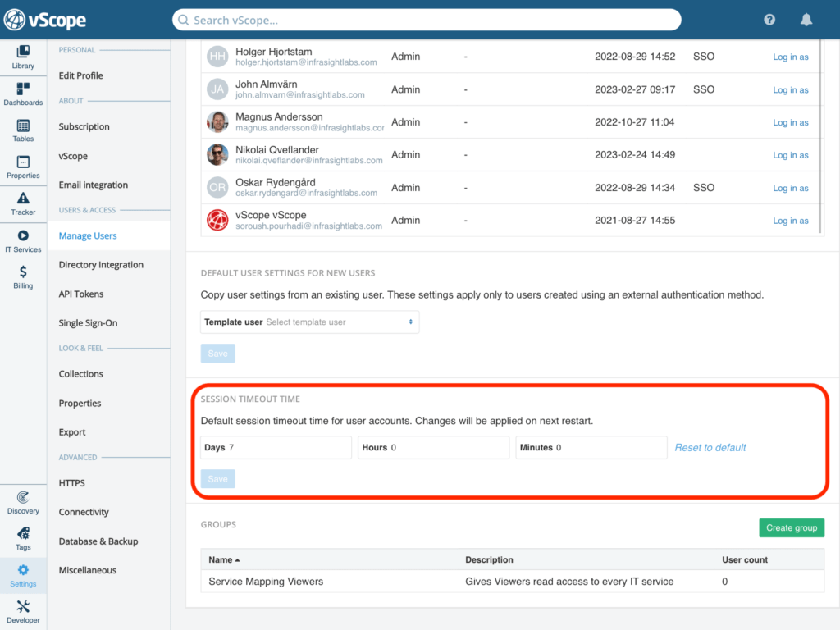
Task: Open Database & Backup settings
Action: coord(98,541)
